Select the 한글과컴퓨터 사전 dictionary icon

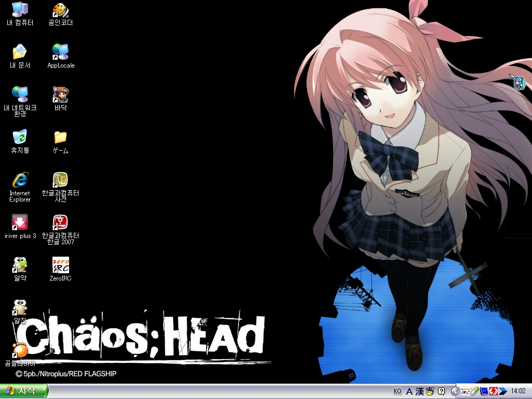coord(60,187)
